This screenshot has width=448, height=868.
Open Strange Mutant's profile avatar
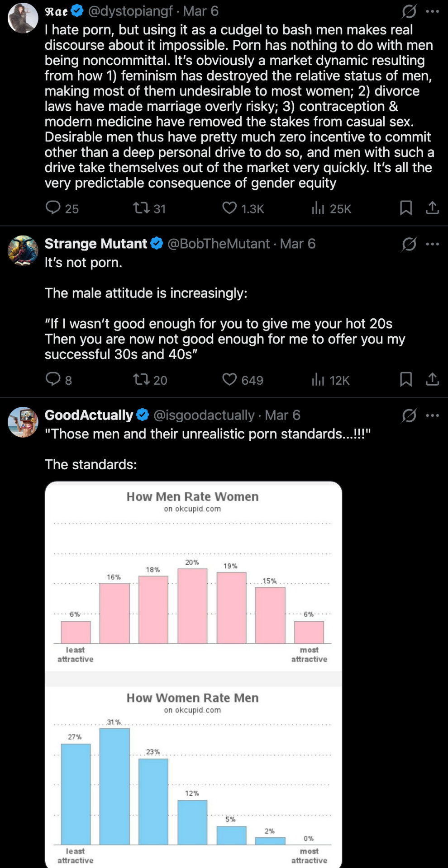(23, 250)
